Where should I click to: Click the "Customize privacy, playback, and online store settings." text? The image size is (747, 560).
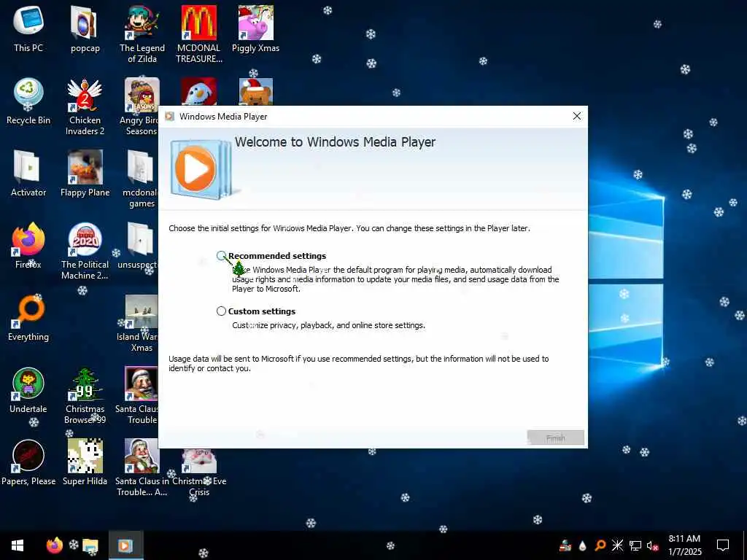(328, 325)
